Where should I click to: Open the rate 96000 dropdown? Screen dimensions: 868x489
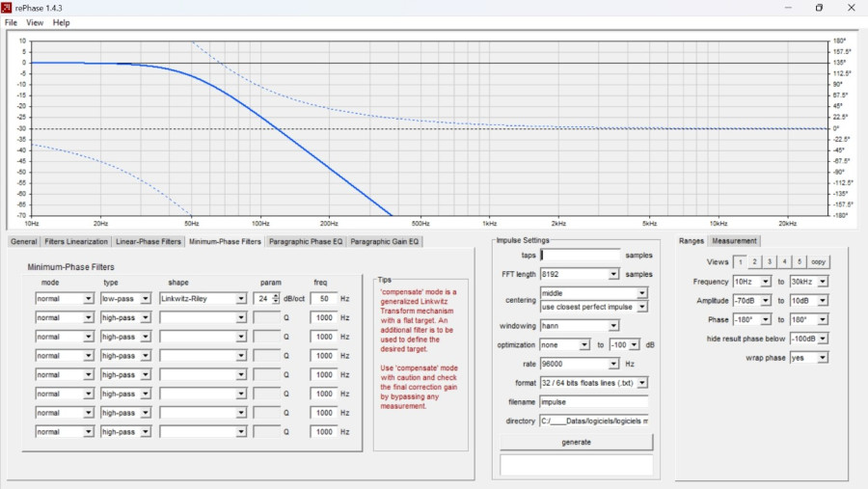click(x=579, y=364)
